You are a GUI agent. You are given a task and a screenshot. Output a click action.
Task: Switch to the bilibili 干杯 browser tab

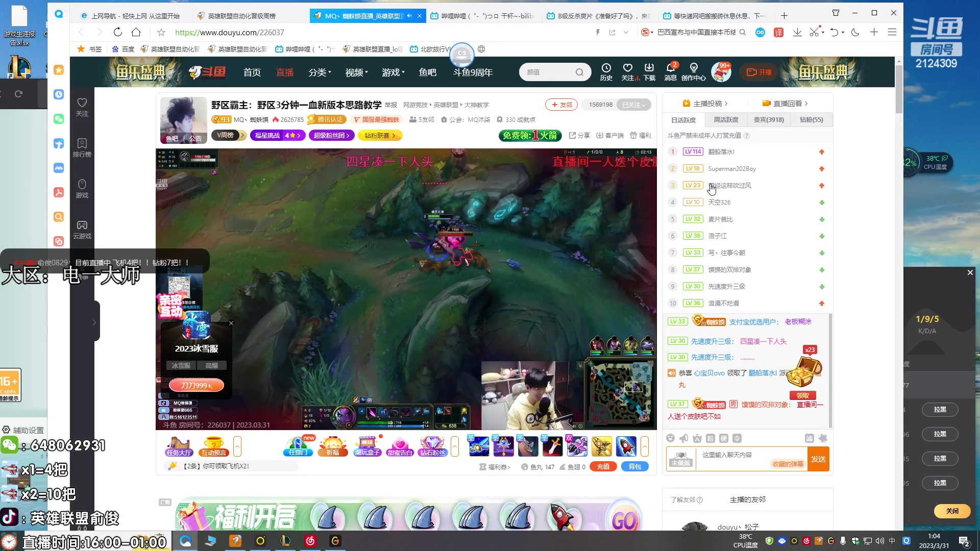(481, 16)
